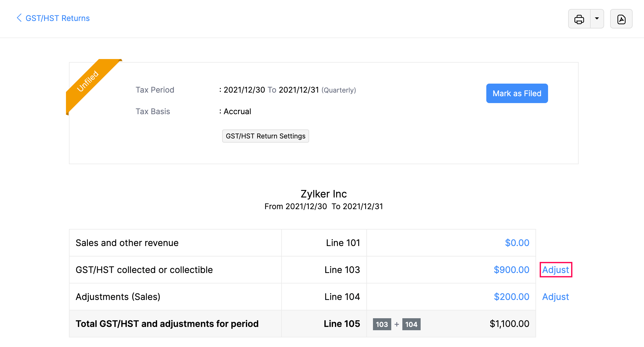The width and height of the screenshot is (644, 347).
Task: Select the Sales and other revenue row
Action: 127,243
